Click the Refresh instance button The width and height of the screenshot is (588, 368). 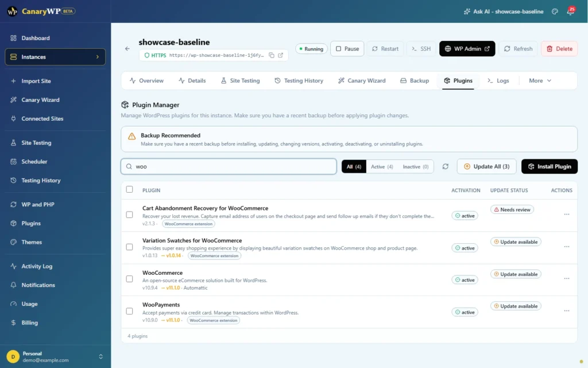(x=519, y=48)
